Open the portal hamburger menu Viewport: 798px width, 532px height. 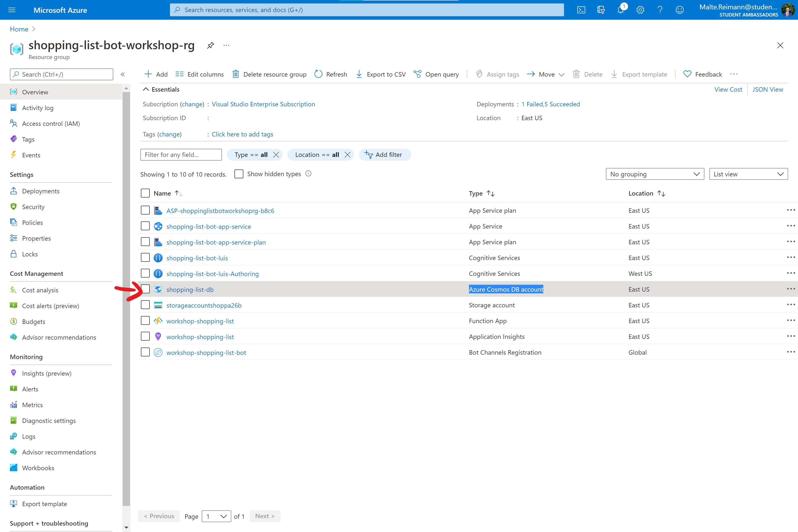click(x=12, y=10)
